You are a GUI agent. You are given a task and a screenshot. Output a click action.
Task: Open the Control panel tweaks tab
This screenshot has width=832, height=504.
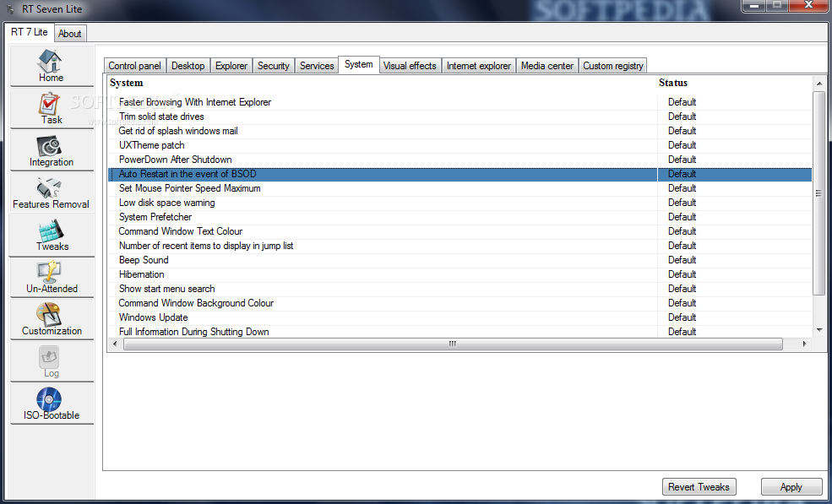click(x=135, y=66)
